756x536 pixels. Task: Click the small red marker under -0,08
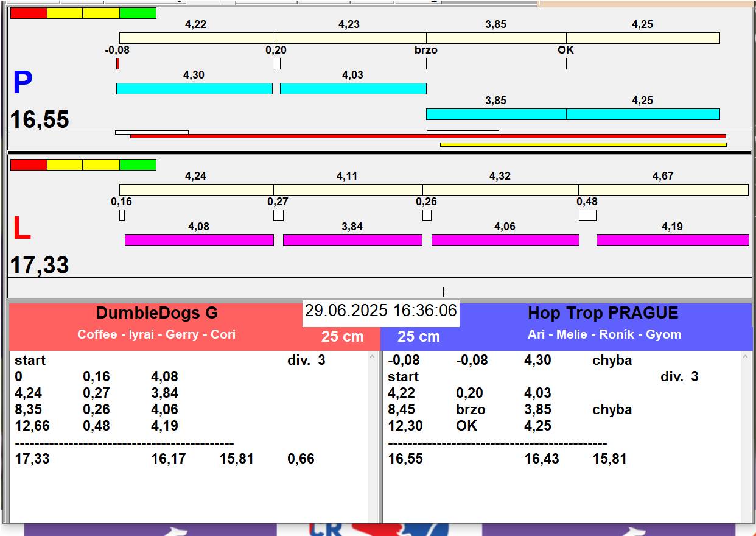point(117,63)
